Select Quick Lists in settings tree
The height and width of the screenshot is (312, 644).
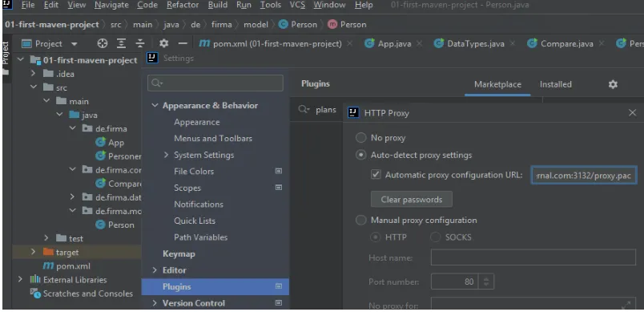[x=195, y=221]
